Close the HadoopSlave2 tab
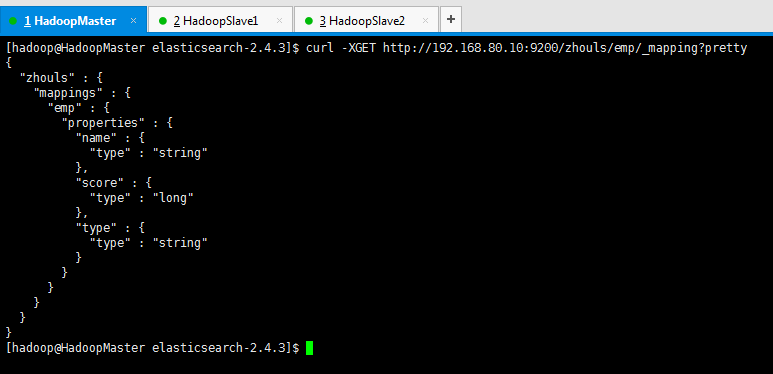The image size is (773, 374). point(425,21)
